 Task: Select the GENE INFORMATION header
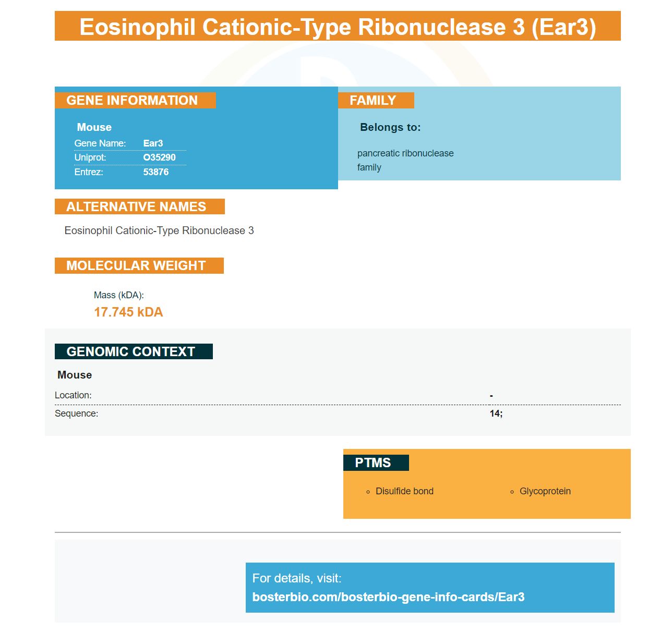[135, 100]
